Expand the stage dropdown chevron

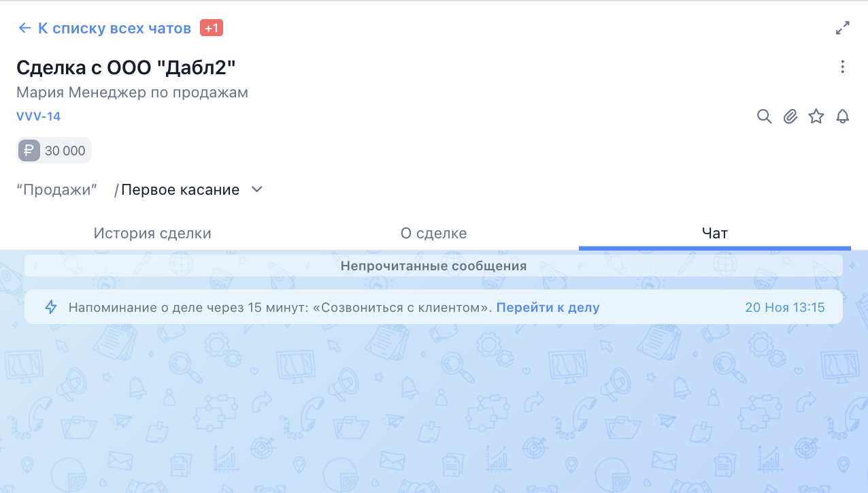(x=257, y=189)
